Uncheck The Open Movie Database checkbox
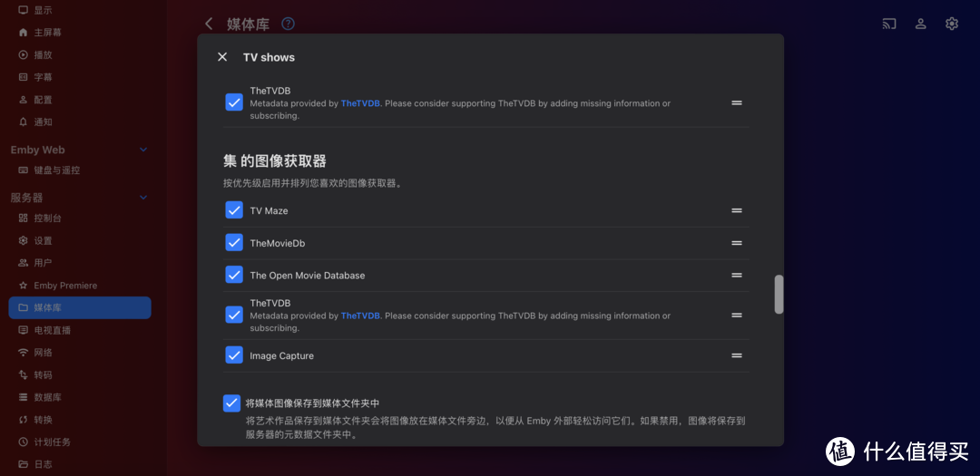Viewport: 980px width, 476px height. point(234,275)
